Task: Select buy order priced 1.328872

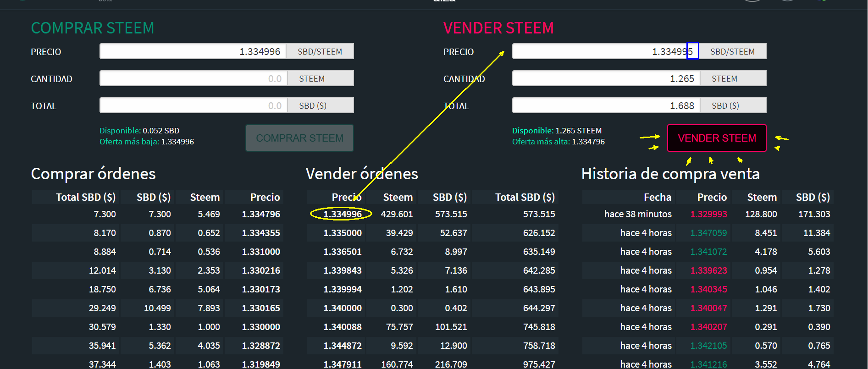Action: pyautogui.click(x=158, y=346)
